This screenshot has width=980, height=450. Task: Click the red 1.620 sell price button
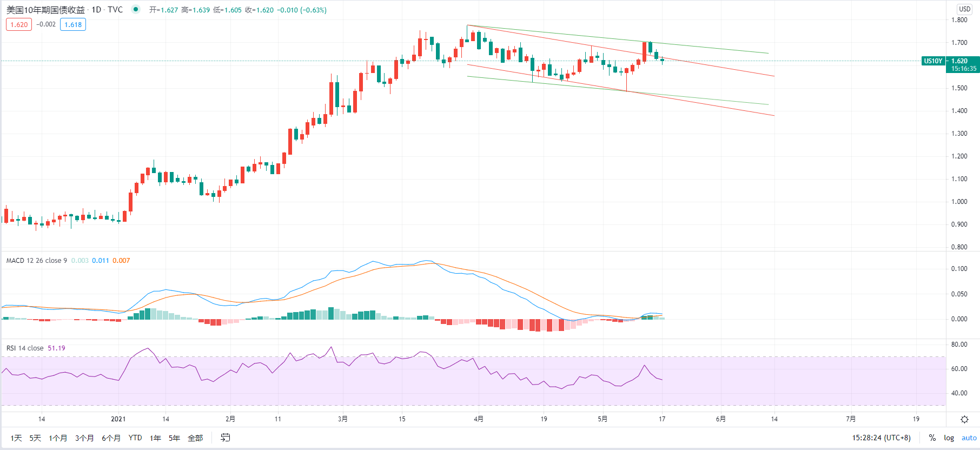19,24
